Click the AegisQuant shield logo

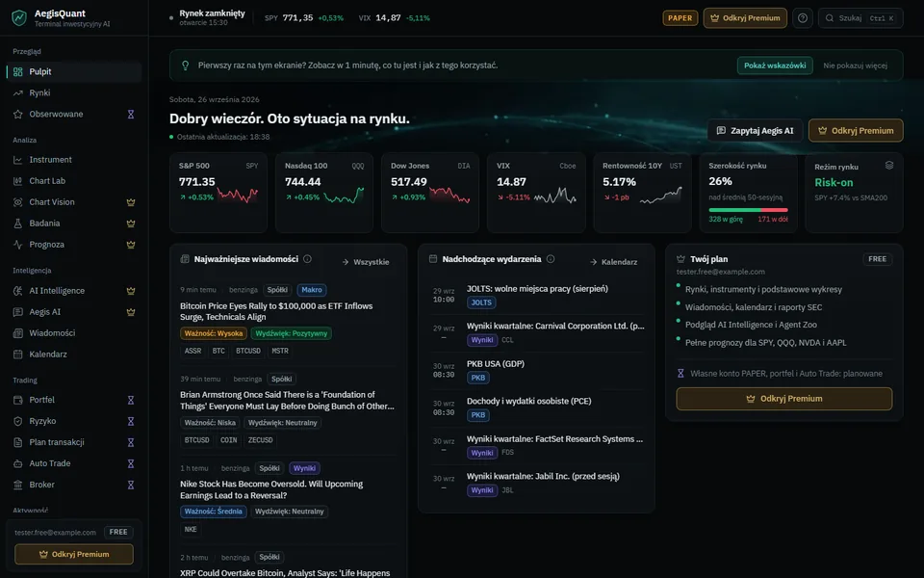19,17
